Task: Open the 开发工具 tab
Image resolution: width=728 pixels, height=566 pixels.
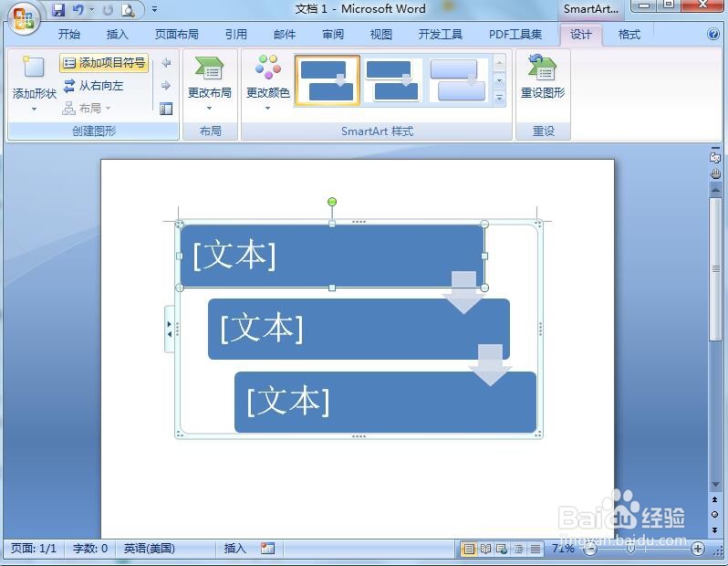Action: tap(440, 35)
